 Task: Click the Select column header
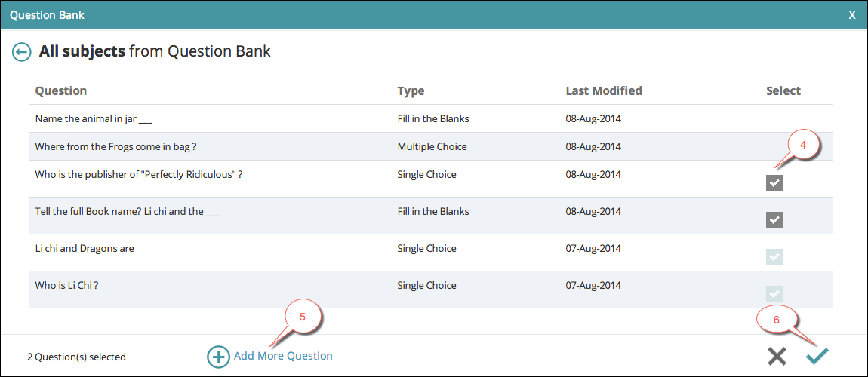coord(783,91)
